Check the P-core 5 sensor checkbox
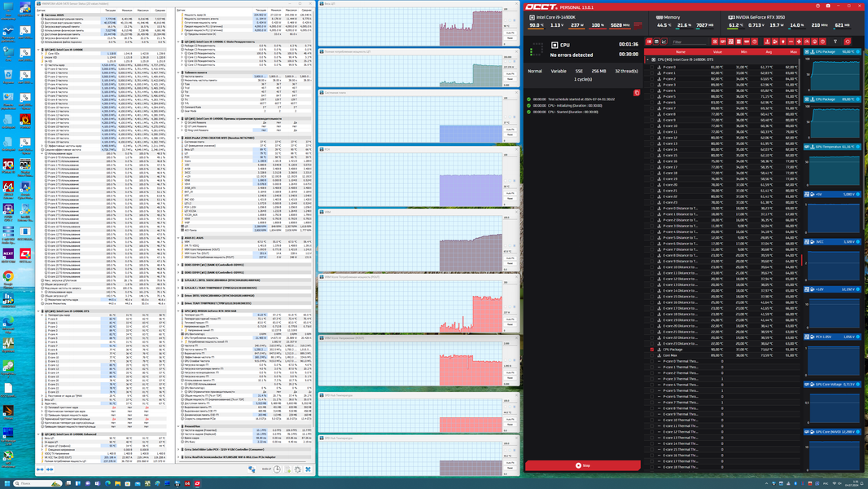Viewport: 868px width, 489px height. coord(651,96)
